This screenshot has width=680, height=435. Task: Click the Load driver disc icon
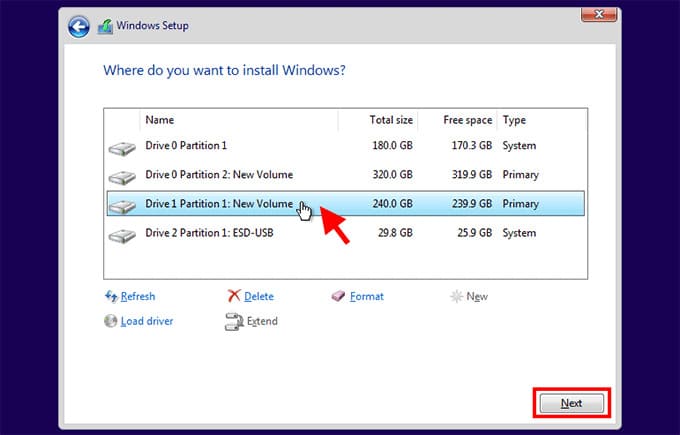pos(111,321)
